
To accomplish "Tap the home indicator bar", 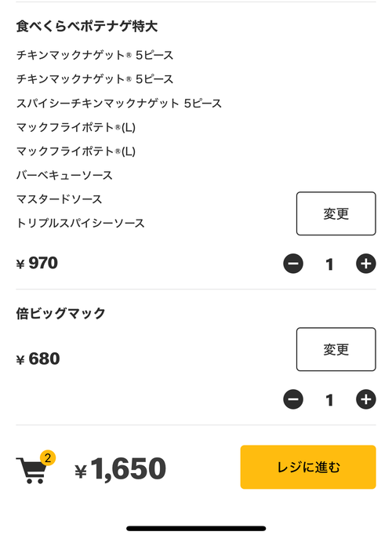I will click(196, 528).
